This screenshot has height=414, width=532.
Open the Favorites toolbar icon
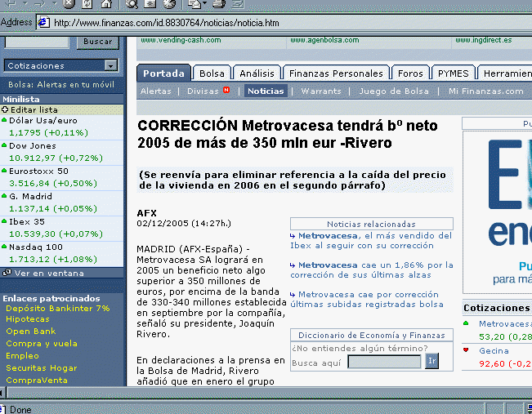(152, 4)
